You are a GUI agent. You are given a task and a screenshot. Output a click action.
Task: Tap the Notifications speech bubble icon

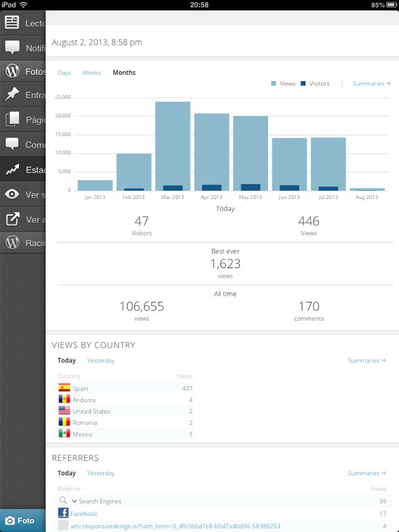point(12,47)
